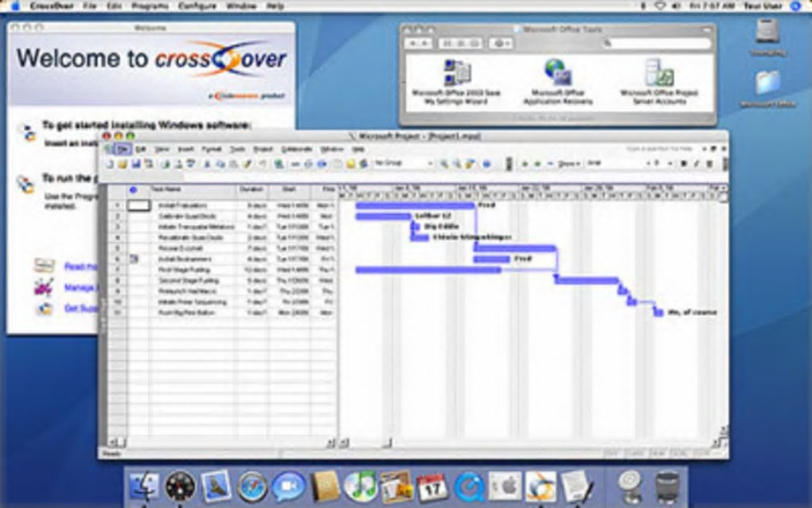
Task: Open the Insert menu in Microsoft Project
Action: pyautogui.click(x=185, y=149)
